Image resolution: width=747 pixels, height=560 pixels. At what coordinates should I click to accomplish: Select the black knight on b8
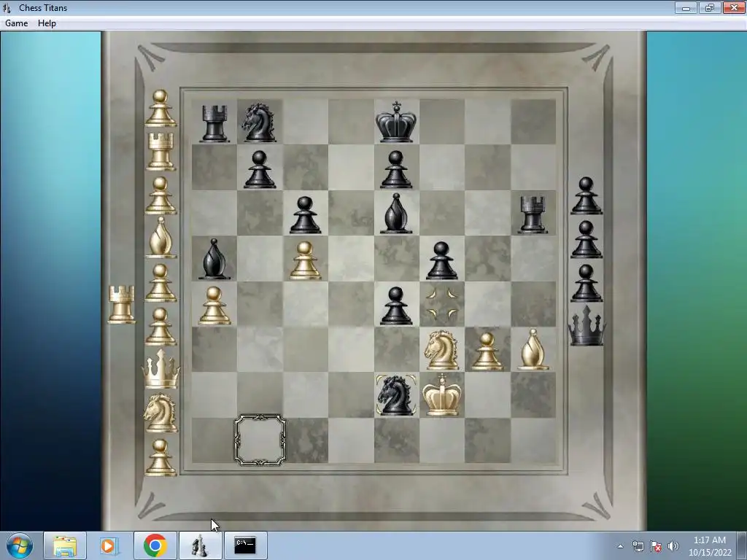[x=259, y=122]
